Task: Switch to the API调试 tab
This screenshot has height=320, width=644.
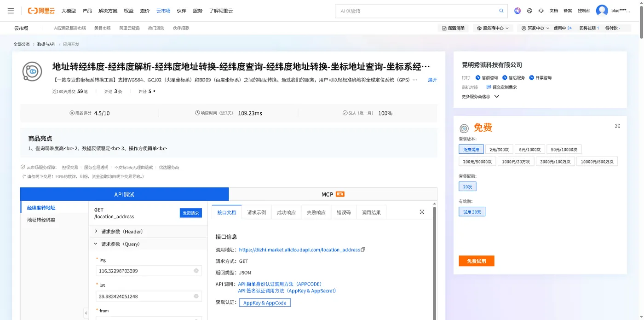Action: pyautogui.click(x=124, y=194)
